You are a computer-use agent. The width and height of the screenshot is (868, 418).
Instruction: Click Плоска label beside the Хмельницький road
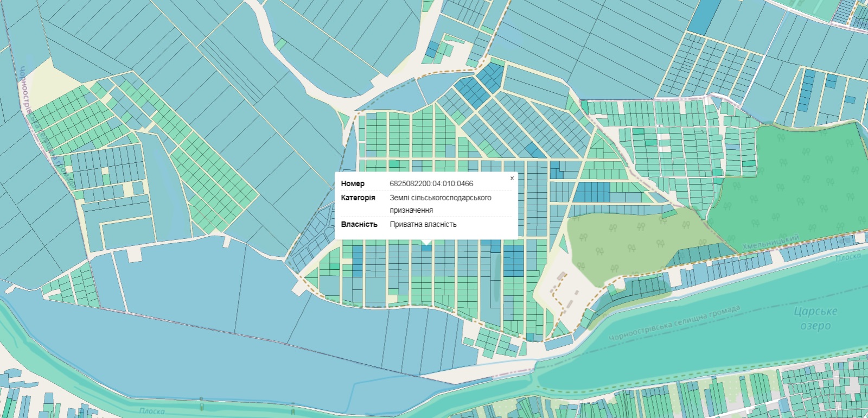[848, 257]
